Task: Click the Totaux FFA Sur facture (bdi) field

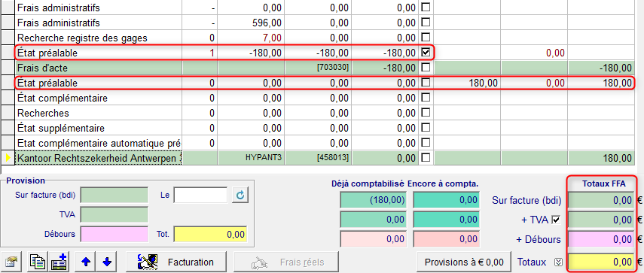Action: point(602,201)
